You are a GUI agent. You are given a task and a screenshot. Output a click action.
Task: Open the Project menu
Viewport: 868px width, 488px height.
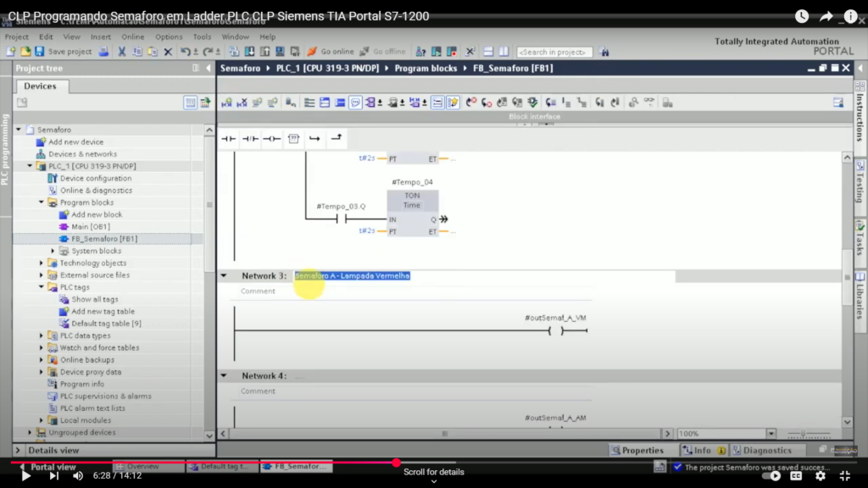point(17,37)
